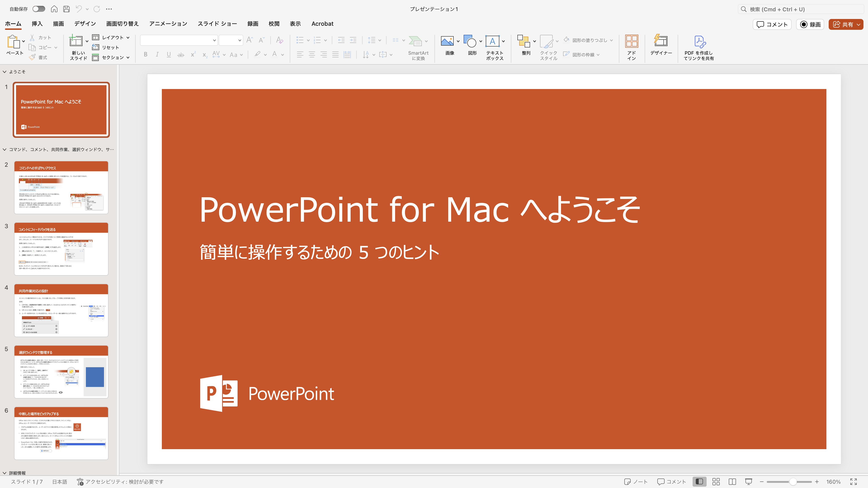Toggle ノート pane in status bar
This screenshot has height=488, width=868.
tap(636, 482)
